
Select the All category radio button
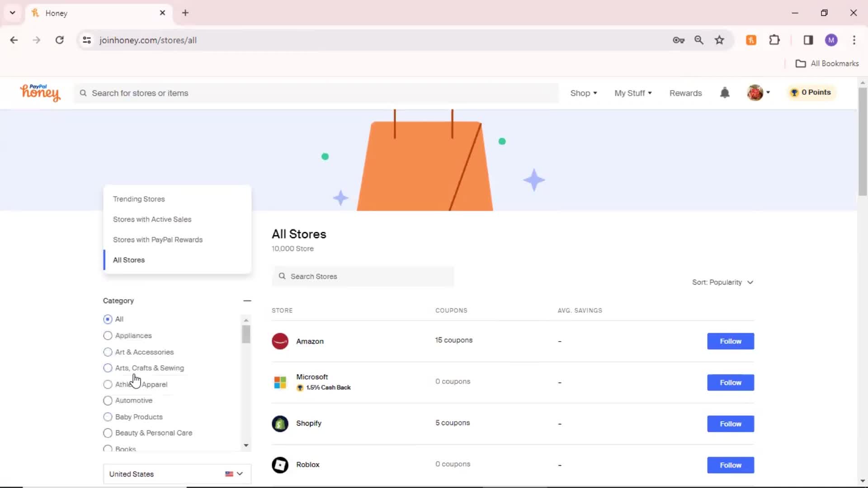click(x=108, y=319)
